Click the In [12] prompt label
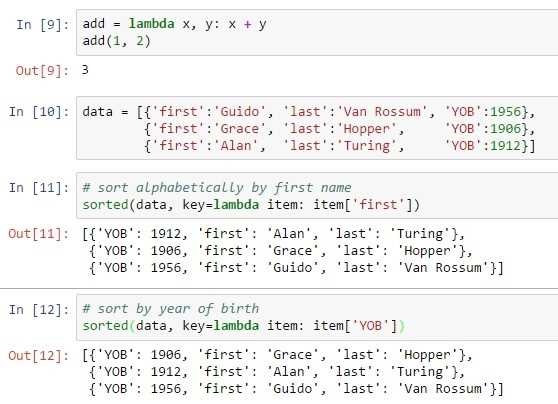Screen dimensions: 558x404 tap(39, 309)
